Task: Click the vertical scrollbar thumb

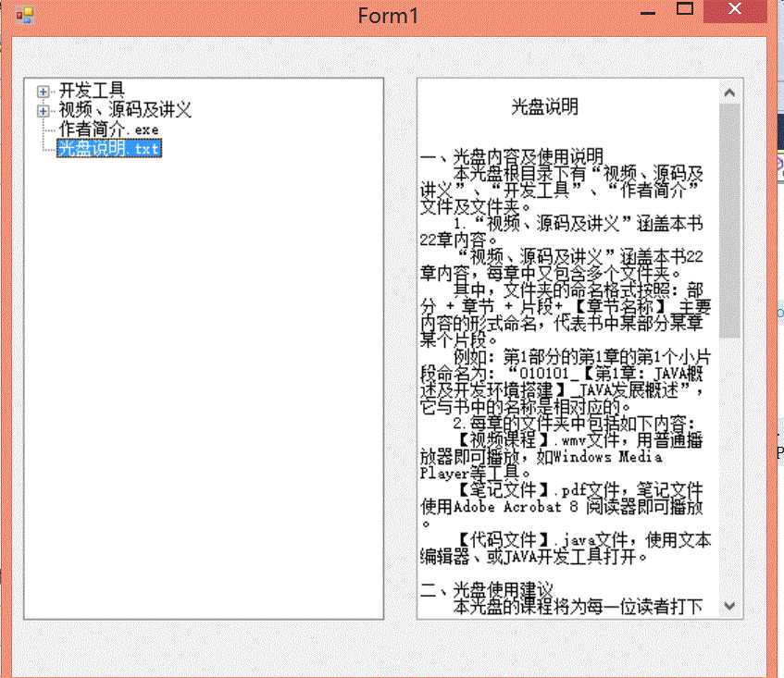Action: coord(729,221)
